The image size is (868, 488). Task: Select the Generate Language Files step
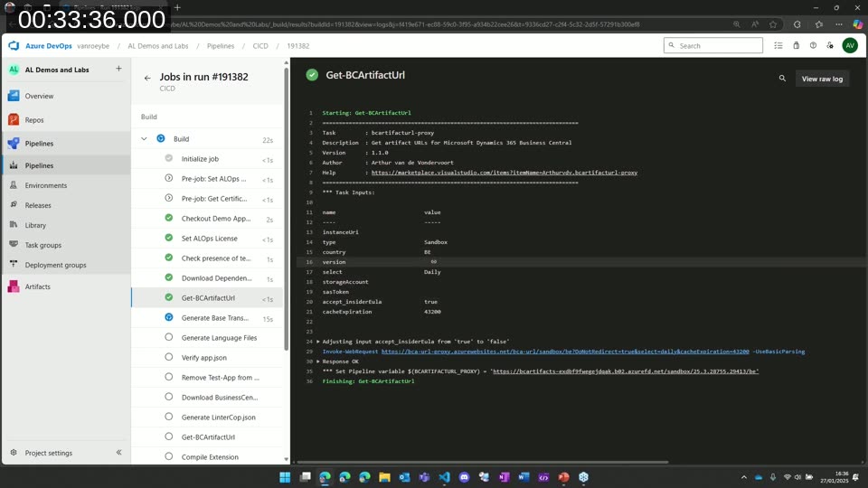pyautogui.click(x=208, y=337)
